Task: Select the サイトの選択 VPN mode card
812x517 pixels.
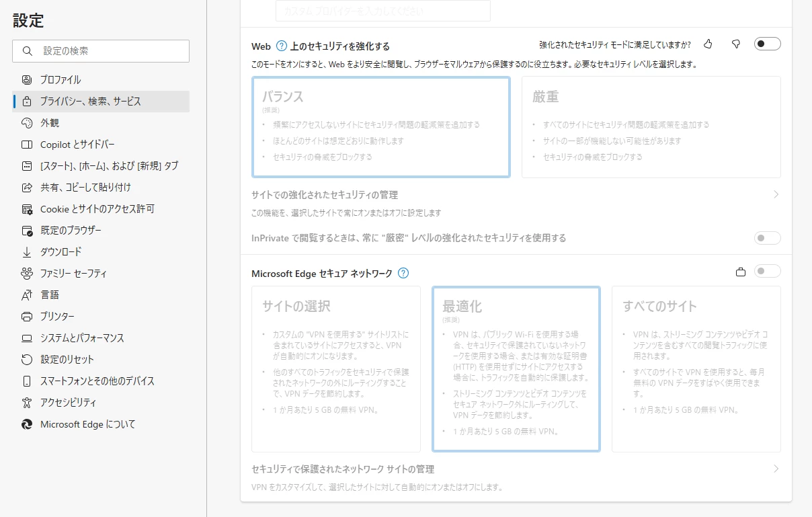Action: [336, 369]
